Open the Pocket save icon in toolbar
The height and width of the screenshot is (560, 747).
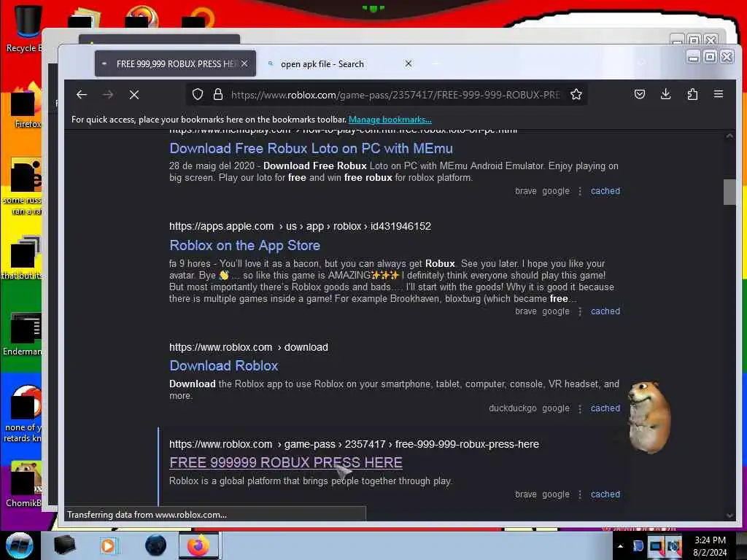point(640,94)
